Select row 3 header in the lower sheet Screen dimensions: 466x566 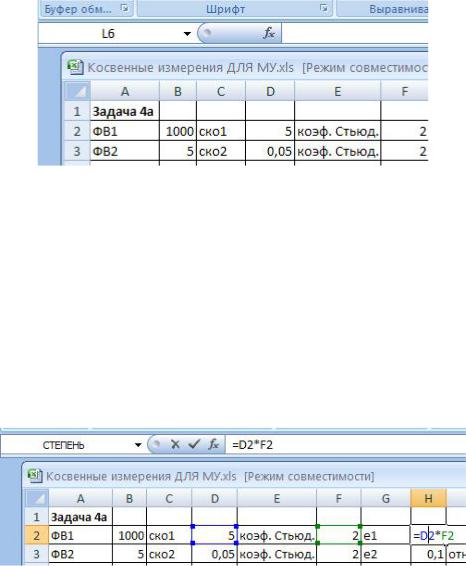[x=36, y=554]
